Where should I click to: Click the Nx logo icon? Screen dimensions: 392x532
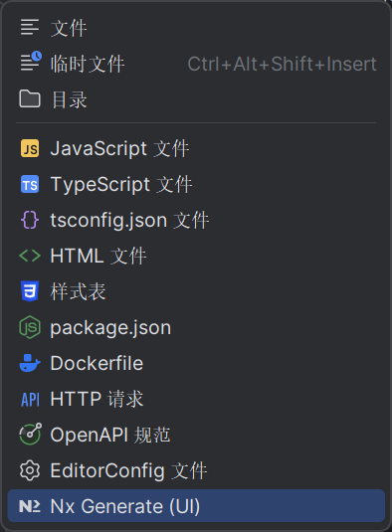pyautogui.click(x=30, y=506)
